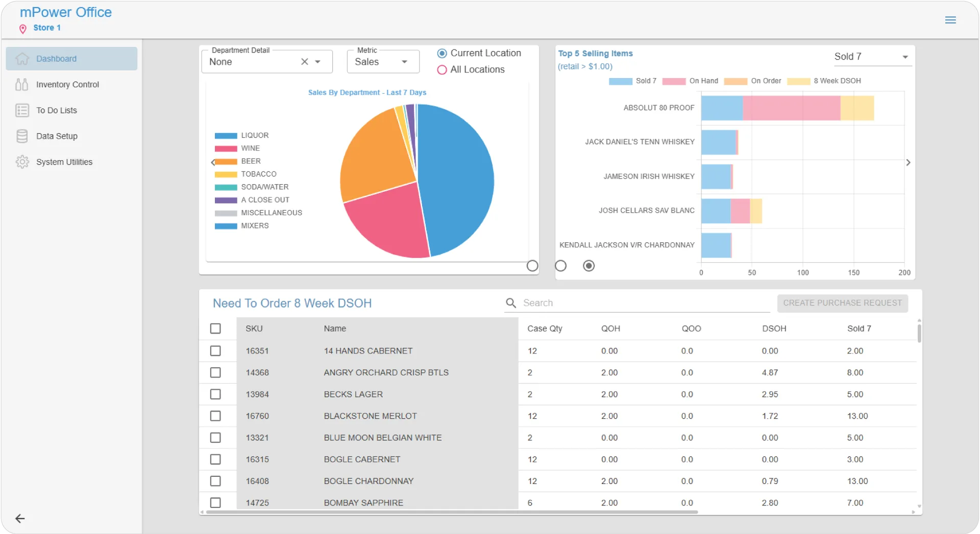Check the BOGLE CHARDONNAY row checkbox

(215, 481)
